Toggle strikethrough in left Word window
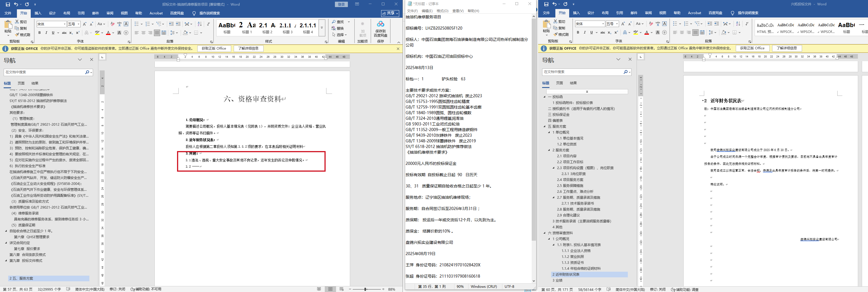This screenshot has height=292, width=868. tap(64, 33)
